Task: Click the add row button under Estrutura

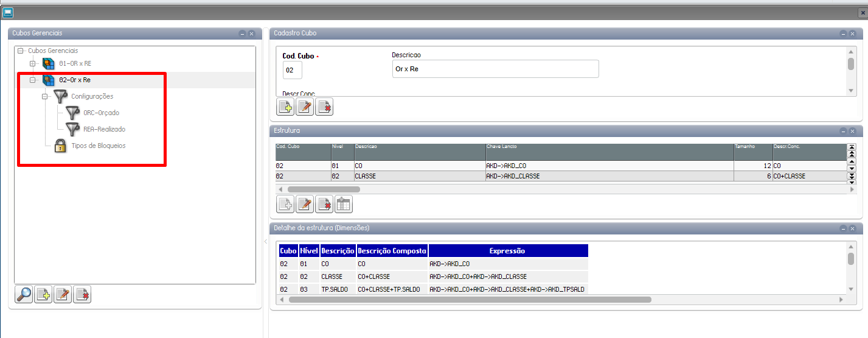Action: tap(285, 204)
